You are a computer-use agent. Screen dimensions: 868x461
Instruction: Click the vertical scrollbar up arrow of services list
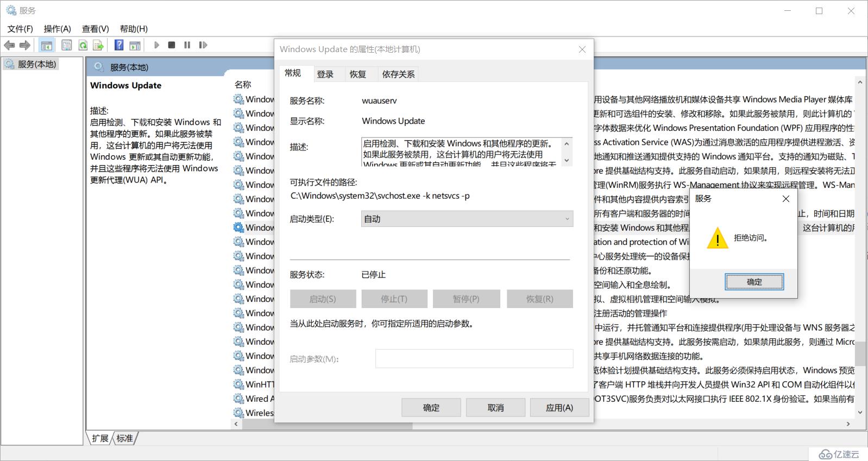[859, 83]
